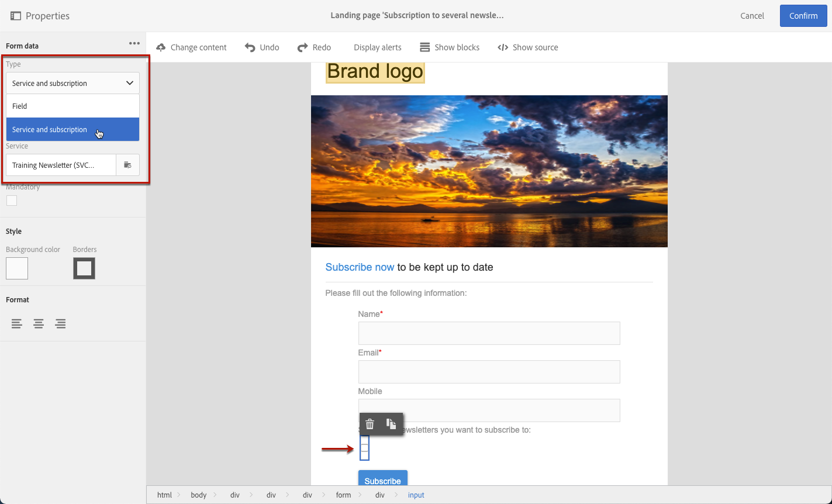Check the newsletter subscription checkbox in form
This screenshot has height=504, width=832.
coord(364,448)
